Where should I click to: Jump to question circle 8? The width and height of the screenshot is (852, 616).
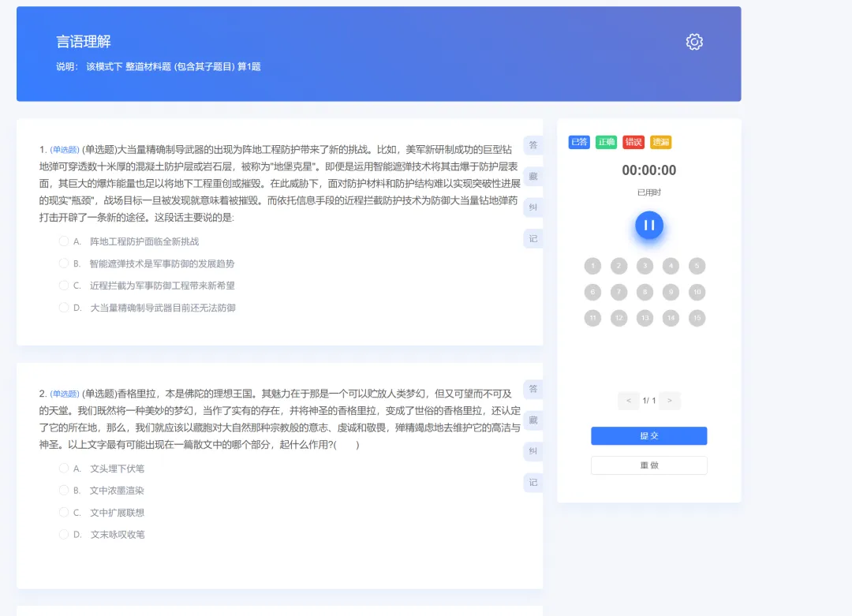tap(645, 292)
